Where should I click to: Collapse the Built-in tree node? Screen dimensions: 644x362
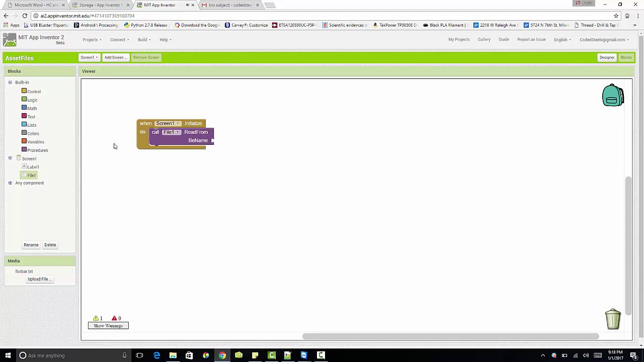10,82
